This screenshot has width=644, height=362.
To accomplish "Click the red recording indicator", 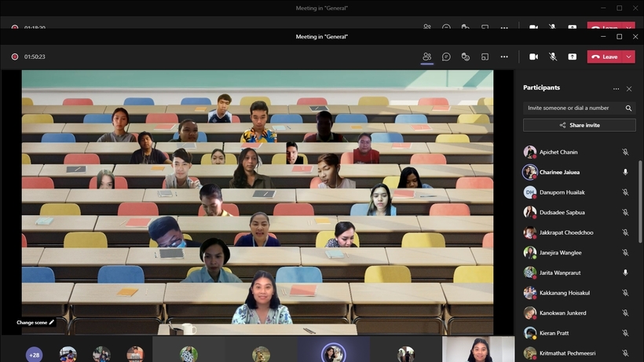I will [x=15, y=57].
